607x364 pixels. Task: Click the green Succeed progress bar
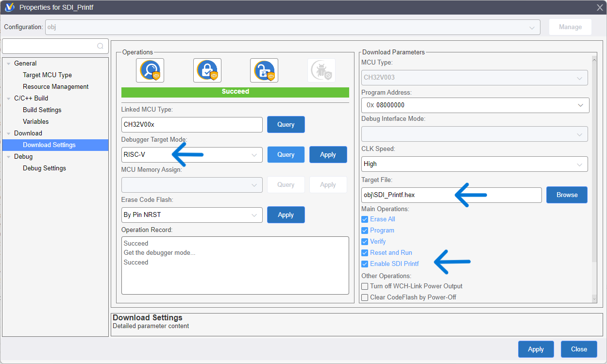[235, 92]
